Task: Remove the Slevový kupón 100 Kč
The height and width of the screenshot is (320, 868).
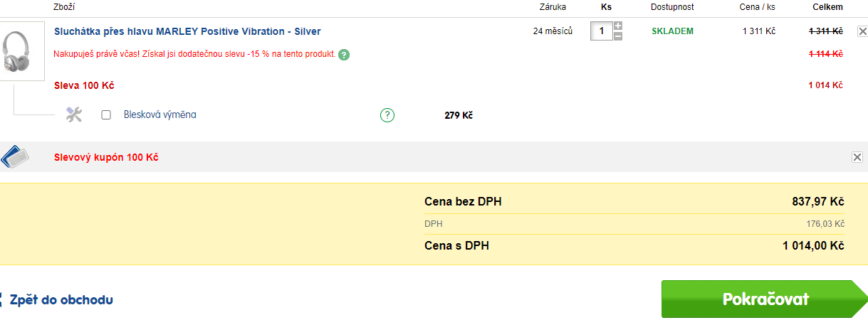Action: coord(857,157)
